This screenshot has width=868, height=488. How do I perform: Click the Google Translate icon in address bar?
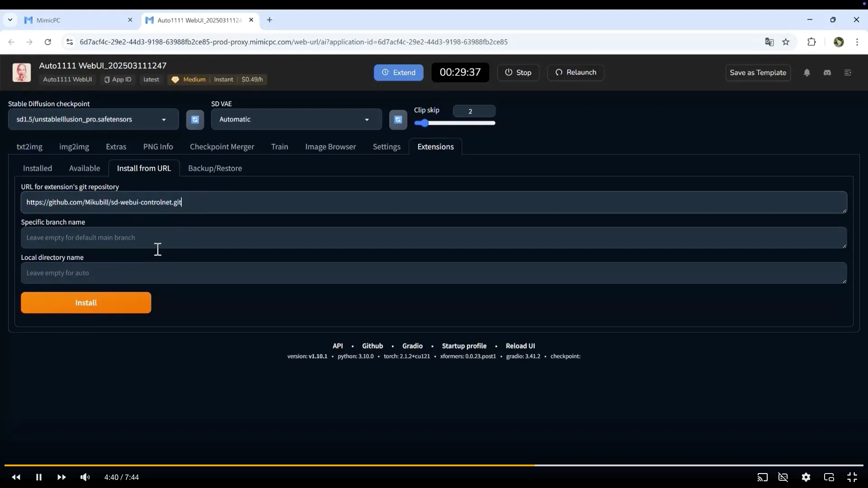point(769,42)
